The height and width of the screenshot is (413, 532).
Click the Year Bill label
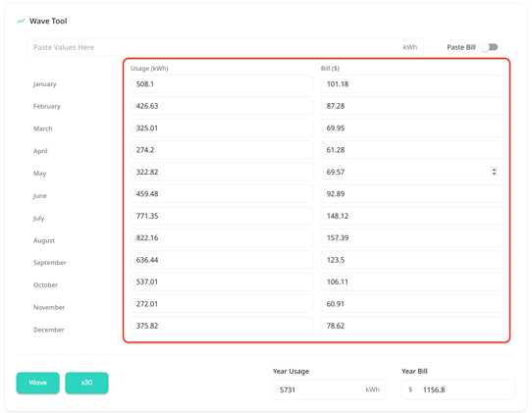pyautogui.click(x=414, y=371)
